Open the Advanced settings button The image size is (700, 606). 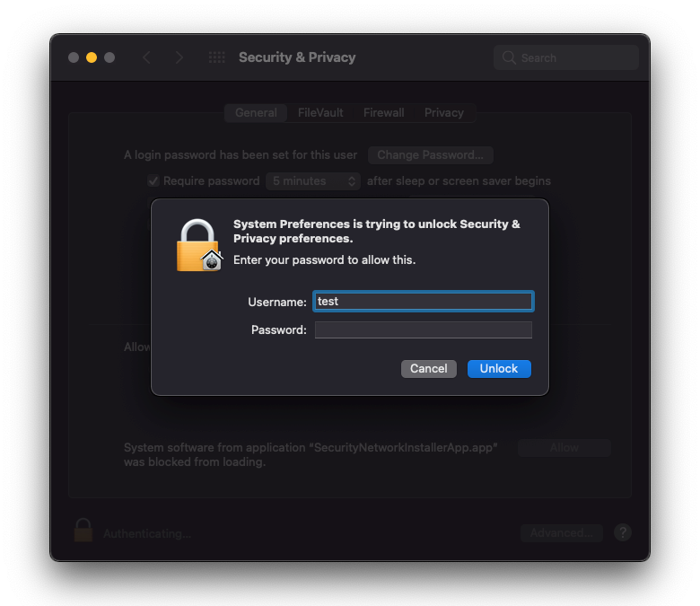click(x=561, y=532)
